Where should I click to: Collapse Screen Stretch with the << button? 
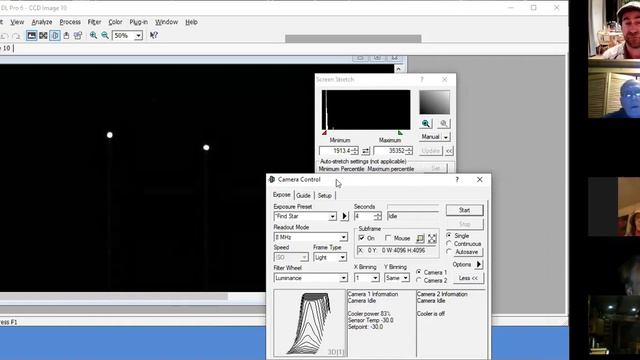(x=449, y=151)
